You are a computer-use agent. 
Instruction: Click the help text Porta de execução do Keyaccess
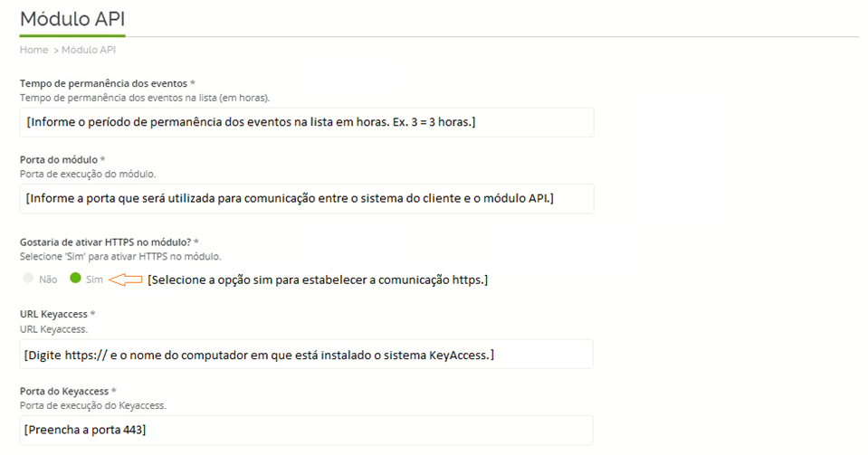pos(93,406)
